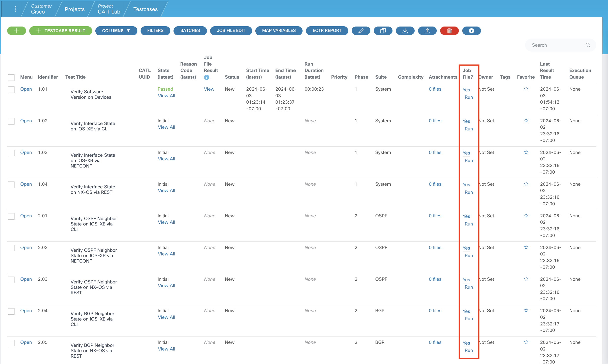The image size is (608, 364).
Task: Tick the checkbox for testcase 2.01
Action: 11,216
